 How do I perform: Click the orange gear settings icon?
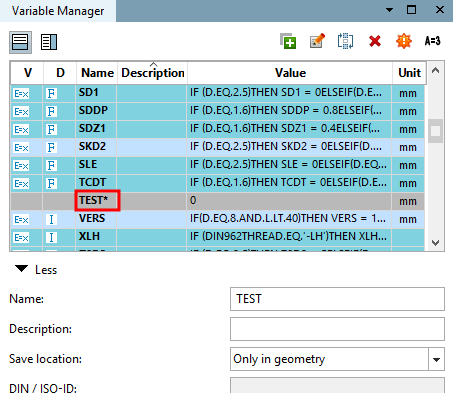(x=404, y=41)
